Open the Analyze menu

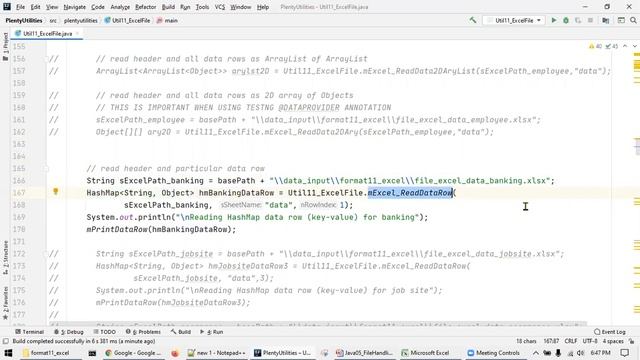point(120,7)
